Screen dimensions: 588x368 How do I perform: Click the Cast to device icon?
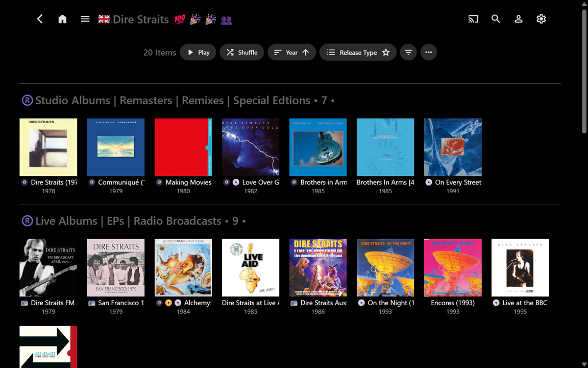473,19
